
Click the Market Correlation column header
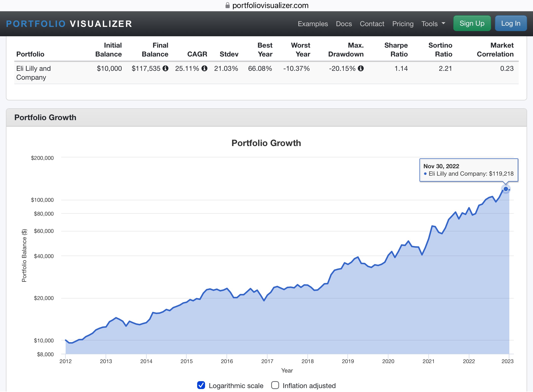click(x=495, y=50)
